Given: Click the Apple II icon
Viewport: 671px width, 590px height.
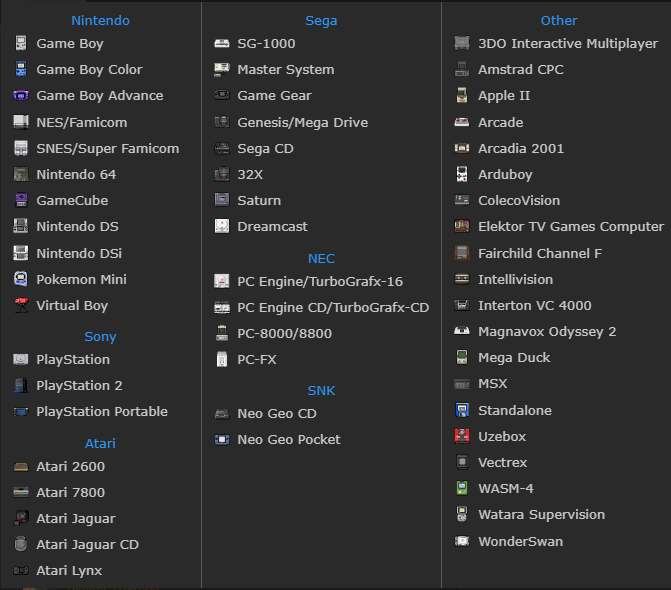Looking at the screenshot, I should pyautogui.click(x=462, y=95).
